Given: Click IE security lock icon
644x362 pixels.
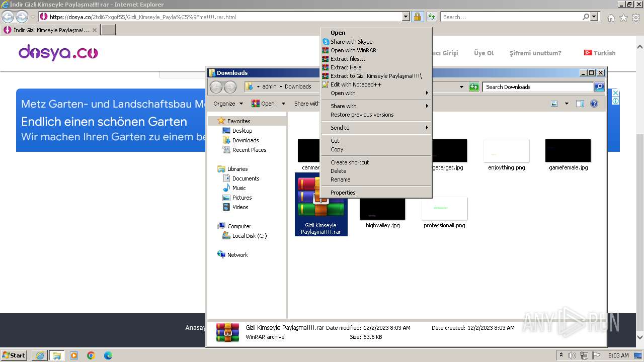Looking at the screenshot, I should [x=417, y=17].
